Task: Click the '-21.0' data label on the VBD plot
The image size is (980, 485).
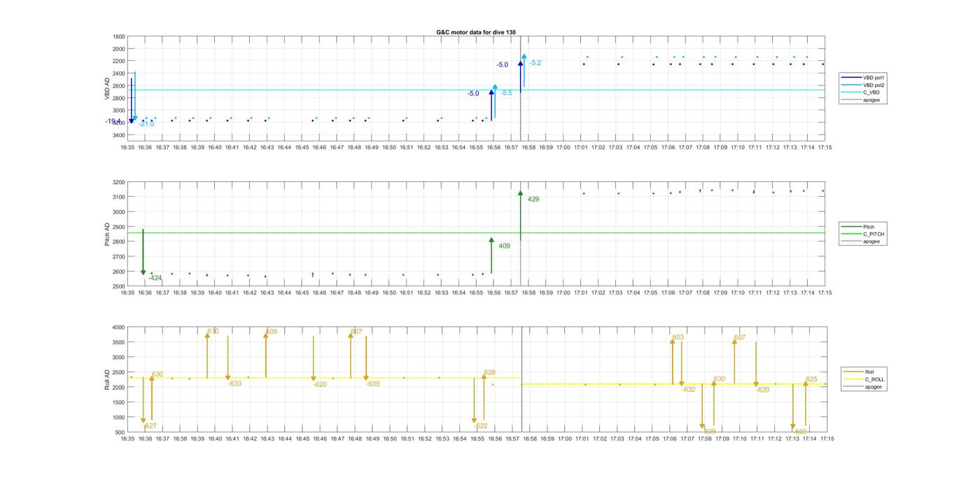Action: coord(146,124)
